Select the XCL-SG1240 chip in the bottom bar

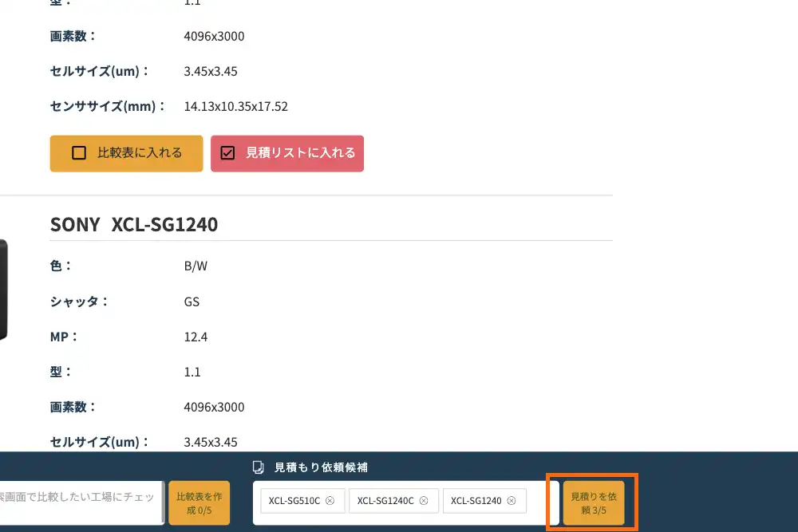click(476, 501)
